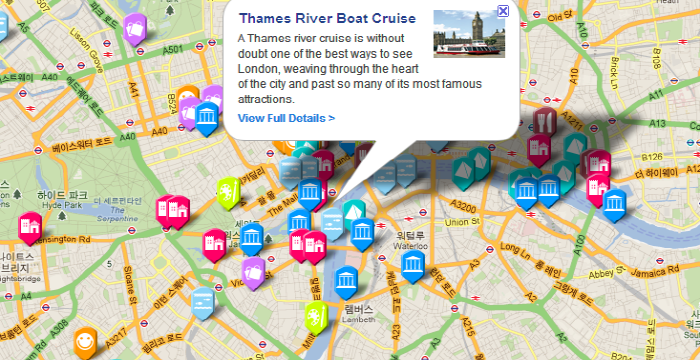Screen dimensions: 700x360
Task: Click the purple shopping marker near Lisson Grove
Action: tap(134, 28)
